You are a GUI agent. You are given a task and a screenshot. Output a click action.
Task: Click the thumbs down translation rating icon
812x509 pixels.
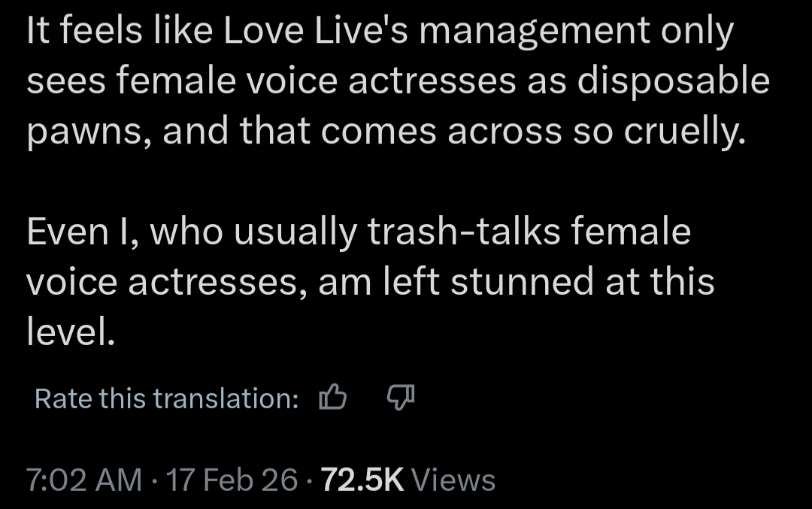(400, 398)
